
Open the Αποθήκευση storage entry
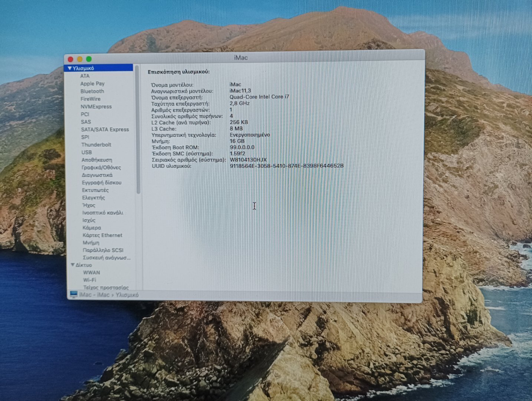(97, 160)
